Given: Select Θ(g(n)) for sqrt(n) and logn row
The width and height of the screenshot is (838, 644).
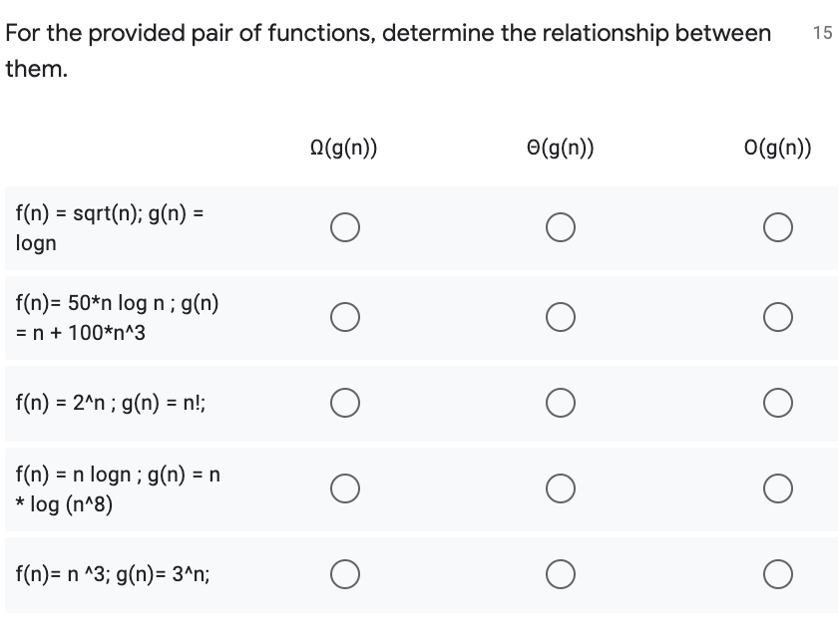Looking at the screenshot, I should (561, 227).
